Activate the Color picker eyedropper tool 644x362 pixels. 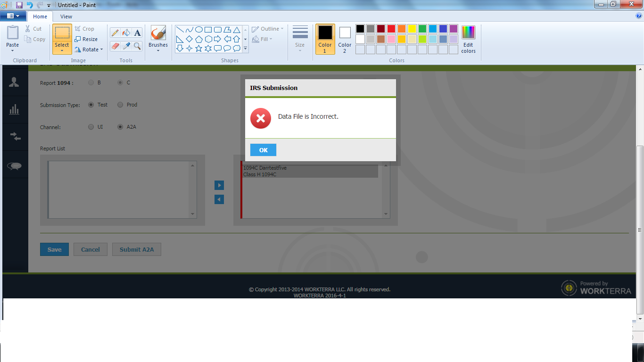point(126,46)
